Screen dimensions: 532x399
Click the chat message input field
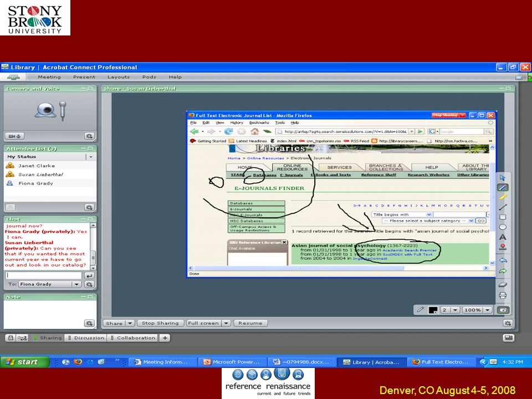tap(44, 275)
